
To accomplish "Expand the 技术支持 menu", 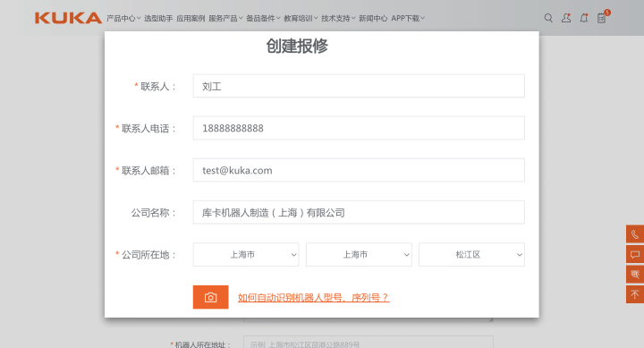I will click(338, 18).
